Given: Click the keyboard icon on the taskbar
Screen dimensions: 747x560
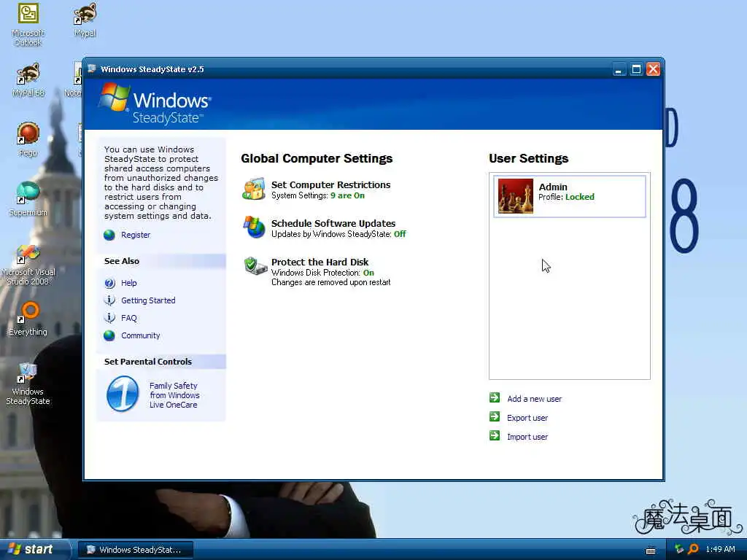Looking at the screenshot, I should pyautogui.click(x=651, y=551).
